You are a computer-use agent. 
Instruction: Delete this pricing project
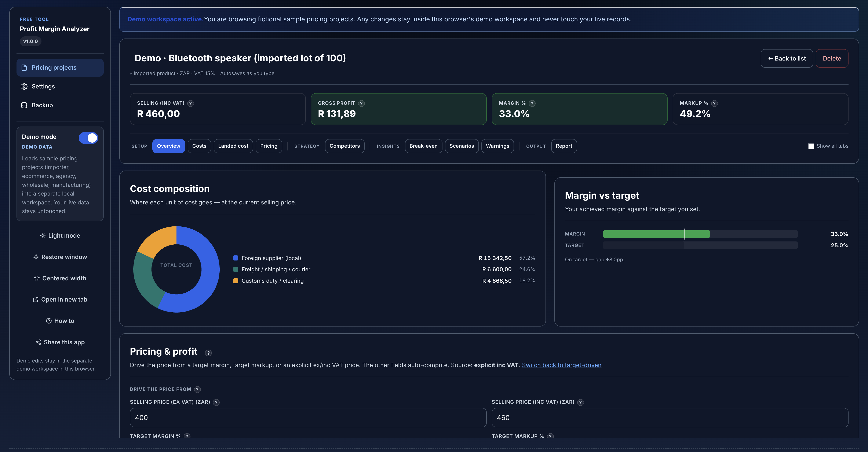832,58
